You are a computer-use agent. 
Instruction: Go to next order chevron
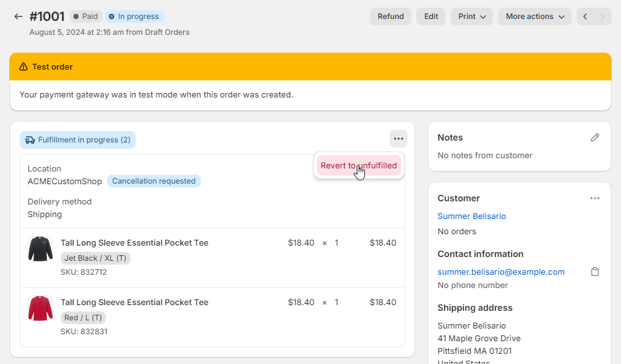[x=603, y=16]
